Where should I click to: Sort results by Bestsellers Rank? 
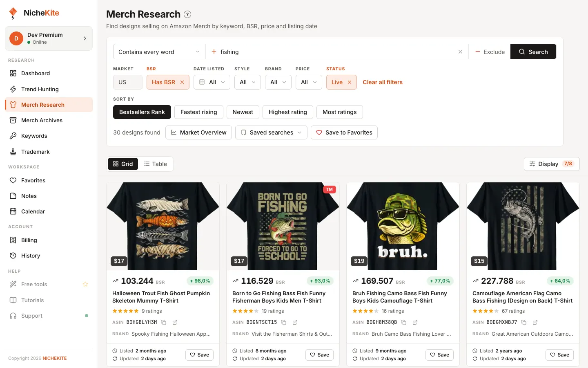142,112
